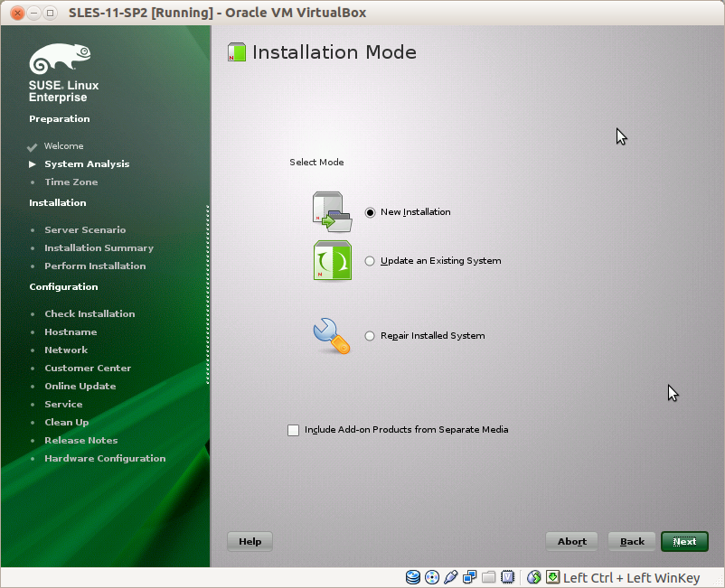Click Installation Summary sidebar entry
The height and width of the screenshot is (588, 725).
[99, 248]
